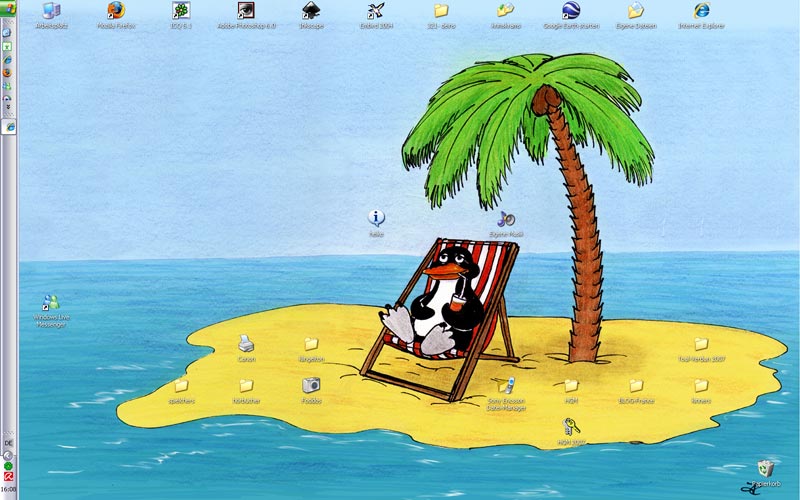Open the Eigene Musik folder icon

[506, 219]
